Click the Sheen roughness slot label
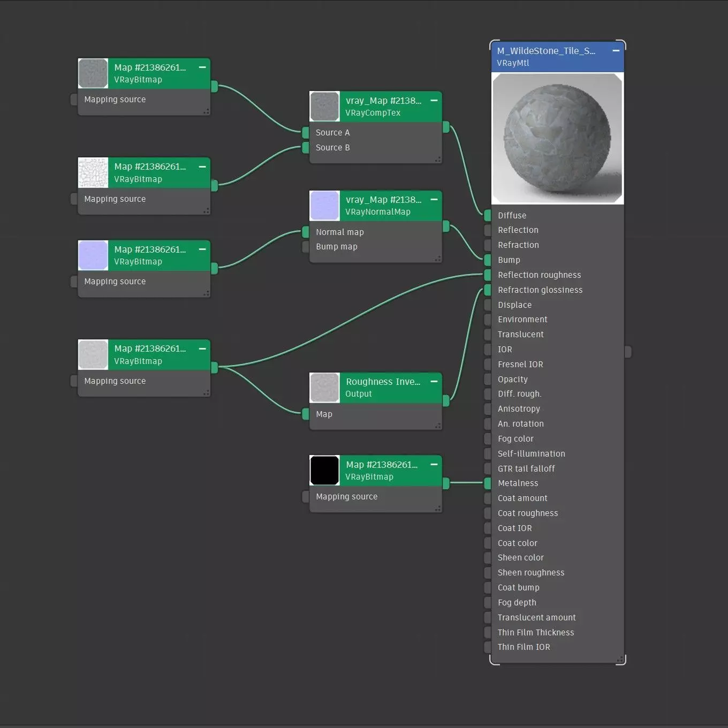The image size is (728, 728). pyautogui.click(x=530, y=573)
